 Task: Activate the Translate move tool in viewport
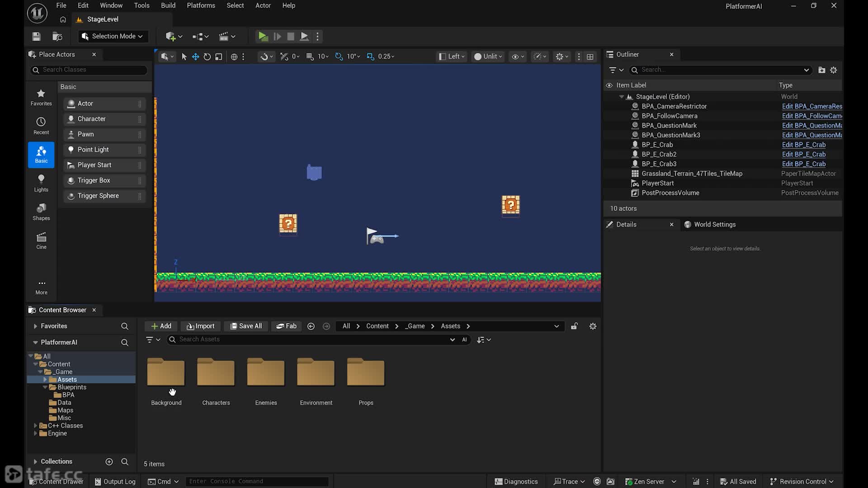point(195,56)
